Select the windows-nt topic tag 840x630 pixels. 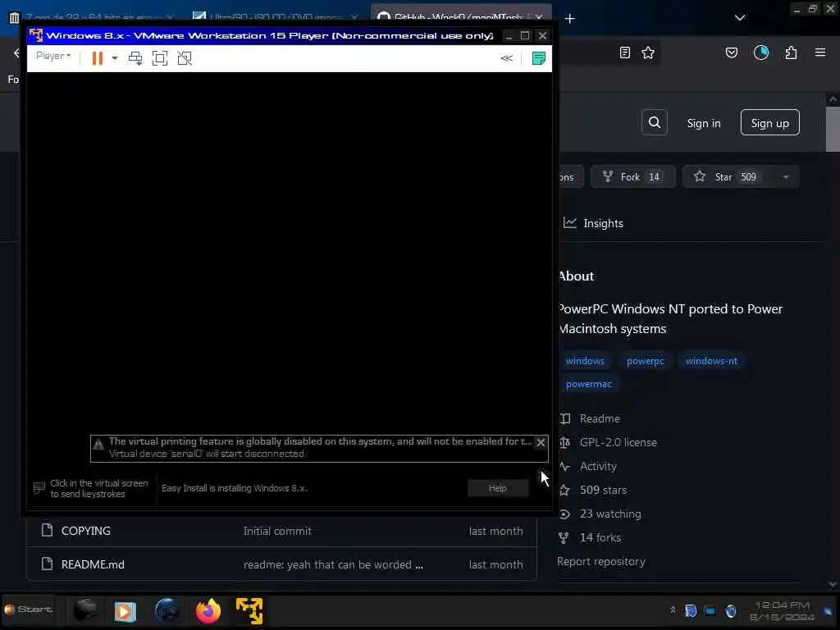point(711,361)
